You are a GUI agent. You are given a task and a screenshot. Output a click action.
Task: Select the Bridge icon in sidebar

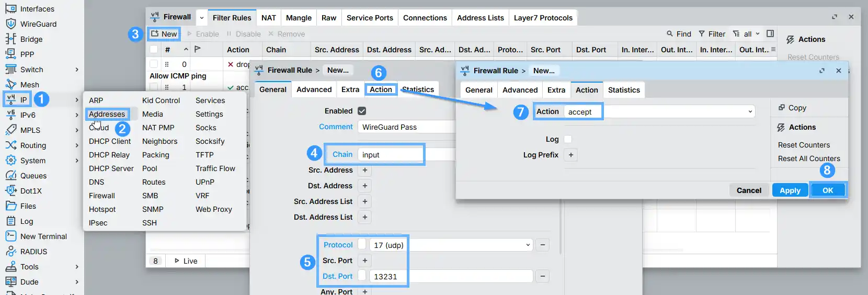[10, 39]
